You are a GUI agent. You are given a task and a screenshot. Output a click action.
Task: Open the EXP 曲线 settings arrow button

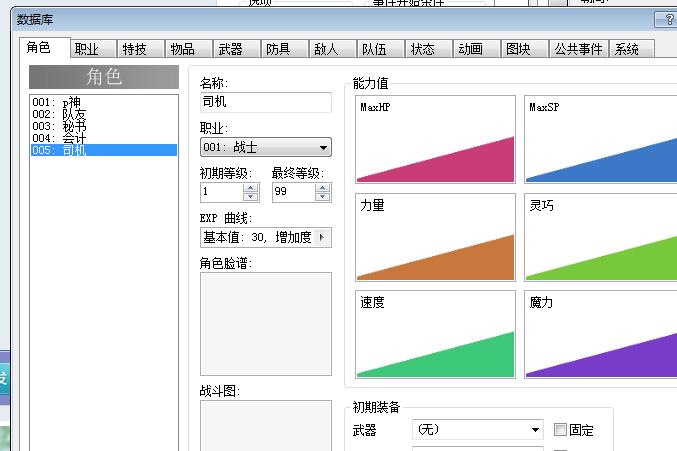click(x=322, y=237)
